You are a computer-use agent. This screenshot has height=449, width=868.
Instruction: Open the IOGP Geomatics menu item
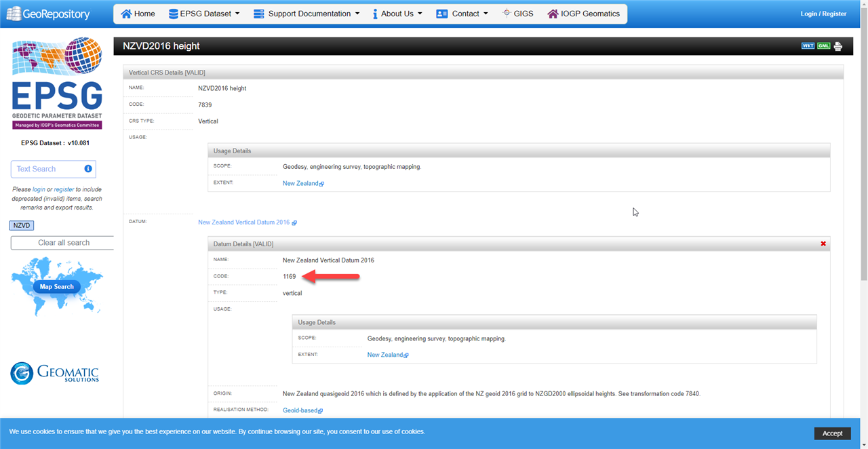(583, 14)
